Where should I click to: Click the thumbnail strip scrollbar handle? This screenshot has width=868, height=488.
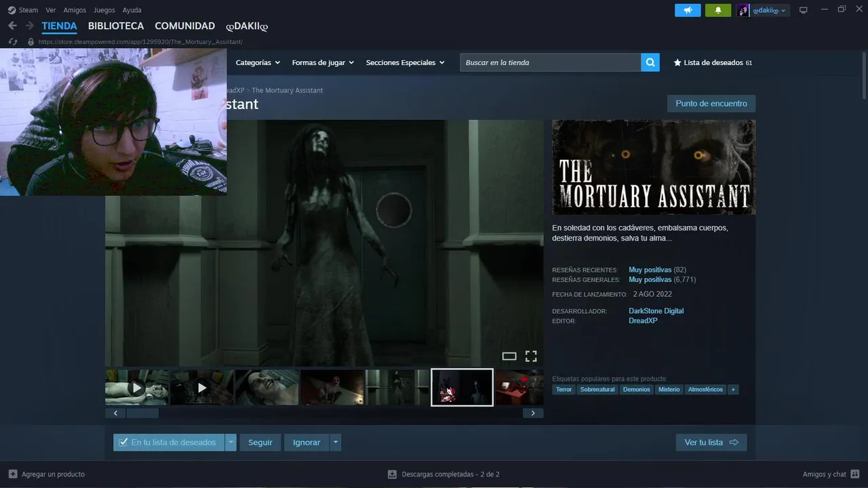142,413
